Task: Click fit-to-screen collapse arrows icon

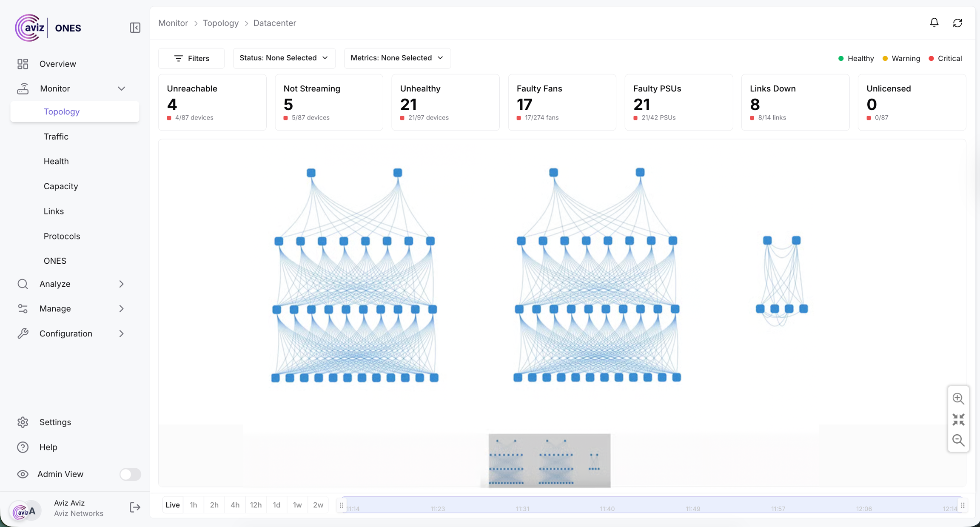Action: click(958, 419)
